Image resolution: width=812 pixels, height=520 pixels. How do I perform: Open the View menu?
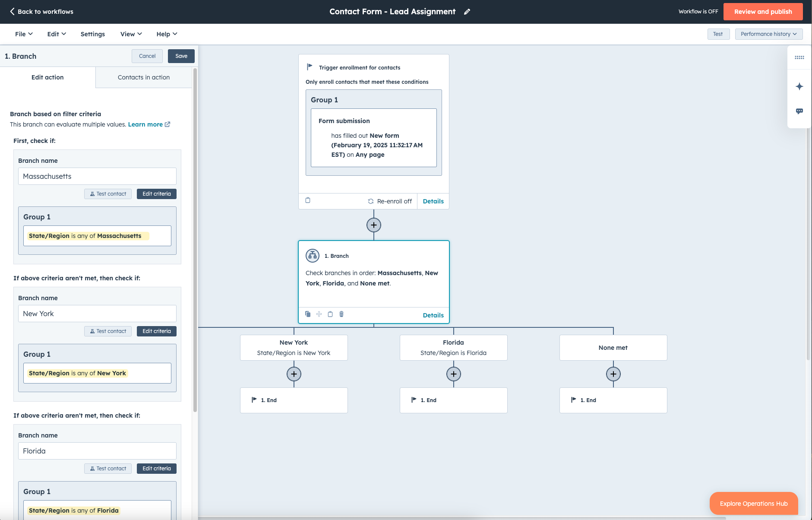coord(131,34)
